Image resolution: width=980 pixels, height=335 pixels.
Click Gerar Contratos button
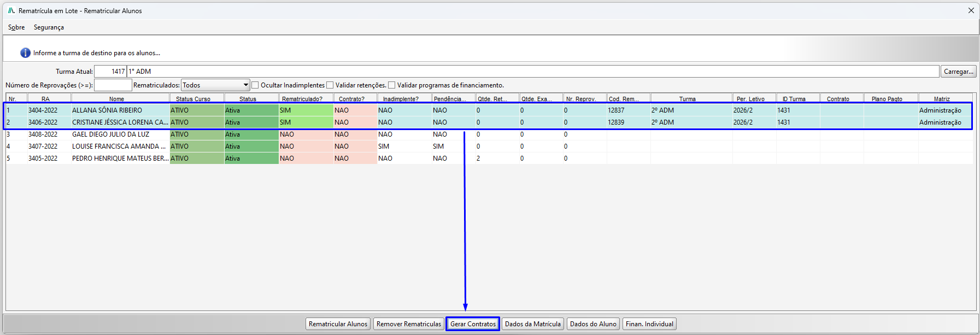click(x=473, y=324)
